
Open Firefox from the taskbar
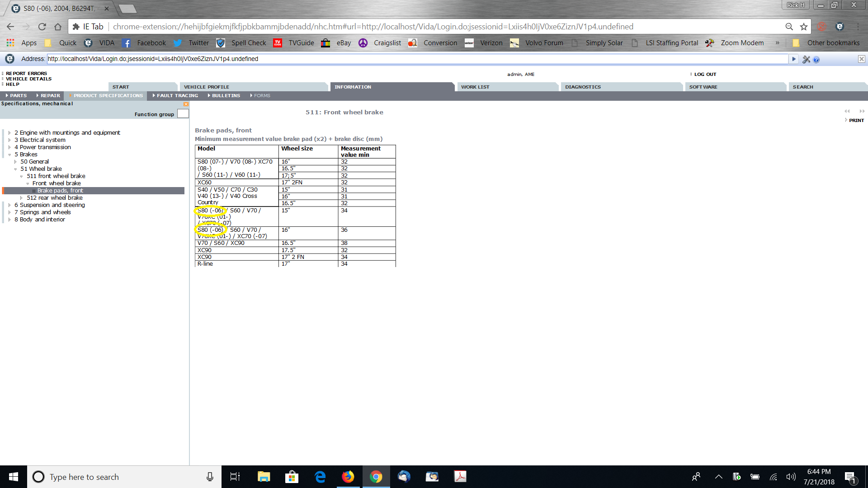click(x=348, y=477)
